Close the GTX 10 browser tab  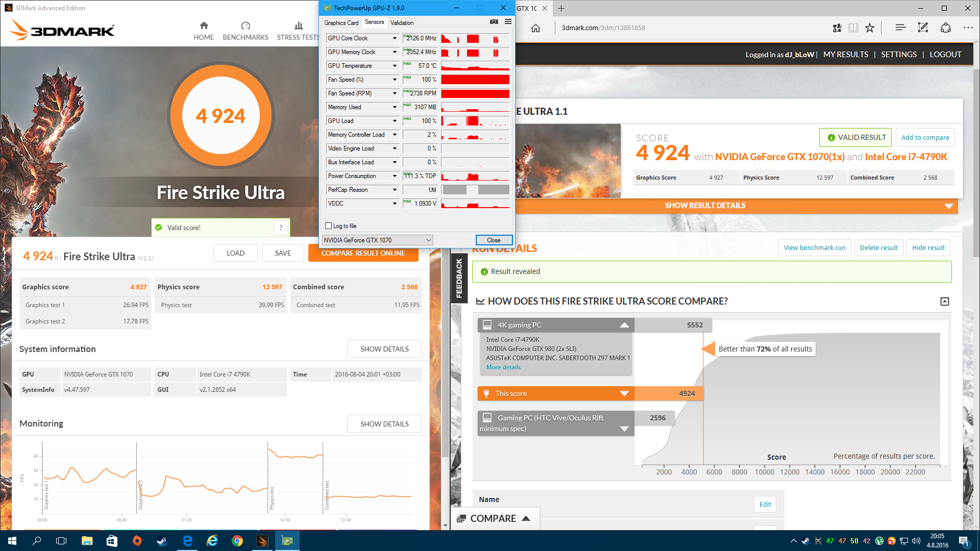click(545, 8)
